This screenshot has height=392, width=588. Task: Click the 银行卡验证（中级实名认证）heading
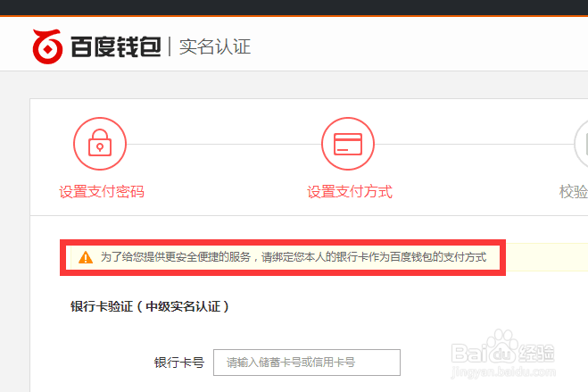[150, 306]
